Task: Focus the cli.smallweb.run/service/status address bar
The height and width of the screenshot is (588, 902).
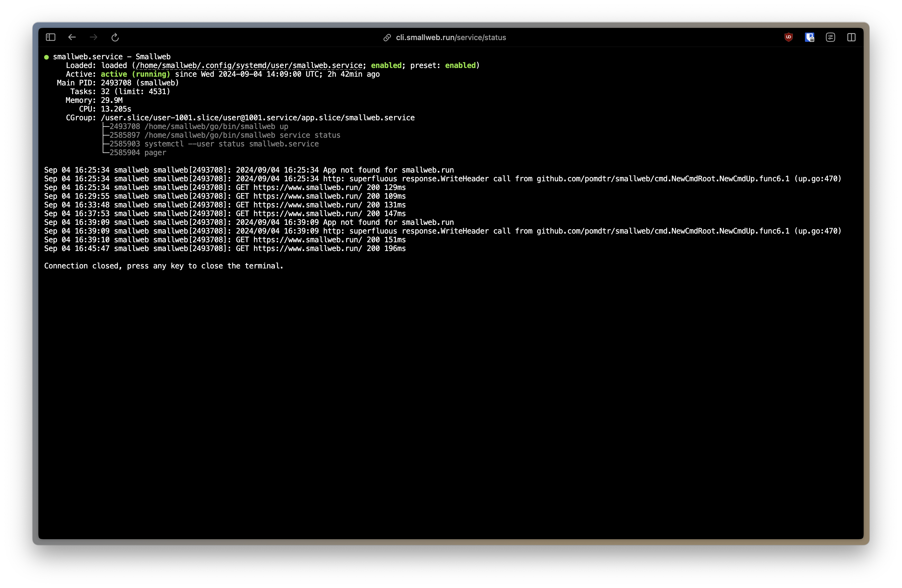Action: [451, 37]
